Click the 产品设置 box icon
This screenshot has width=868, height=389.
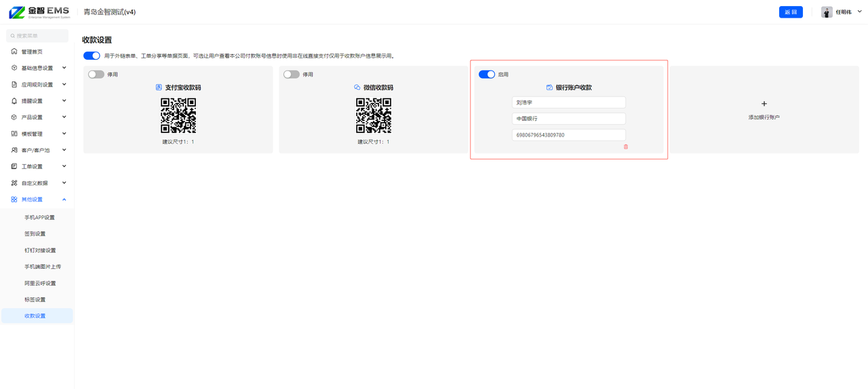pyautogui.click(x=14, y=117)
